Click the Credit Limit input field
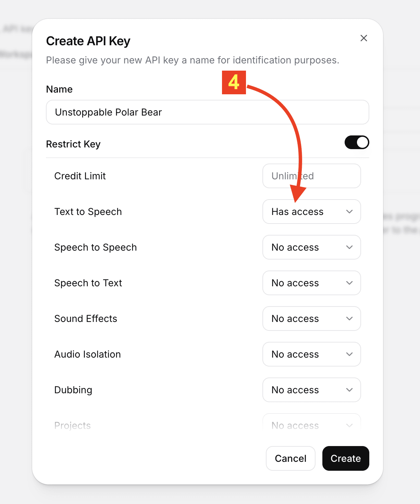This screenshot has height=504, width=420. (x=311, y=176)
